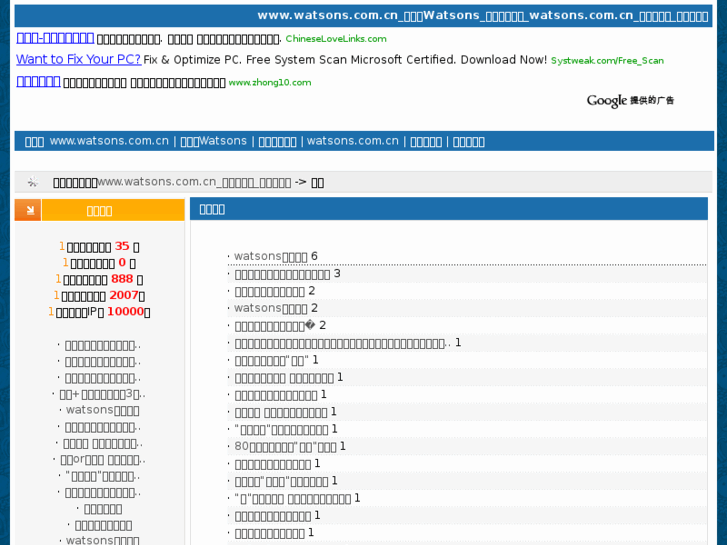Screen dimensions: 727x545
Task: Select watsons.com.cn plain item in nav bar
Action: coord(352,141)
